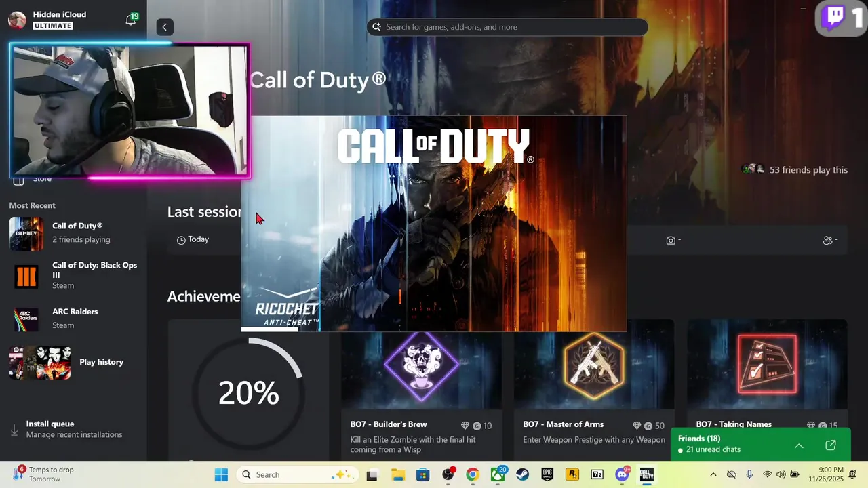Click the Taking Names checklist badge icon
The image size is (868, 488).
click(767, 365)
